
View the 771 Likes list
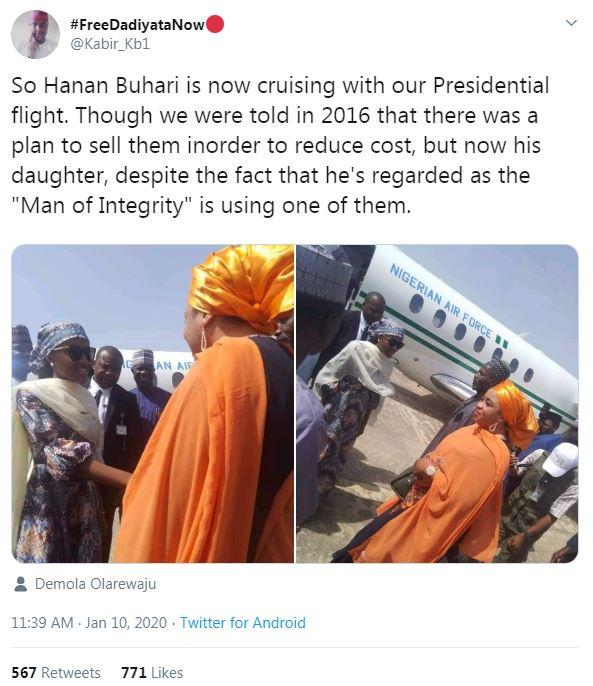tap(152, 672)
